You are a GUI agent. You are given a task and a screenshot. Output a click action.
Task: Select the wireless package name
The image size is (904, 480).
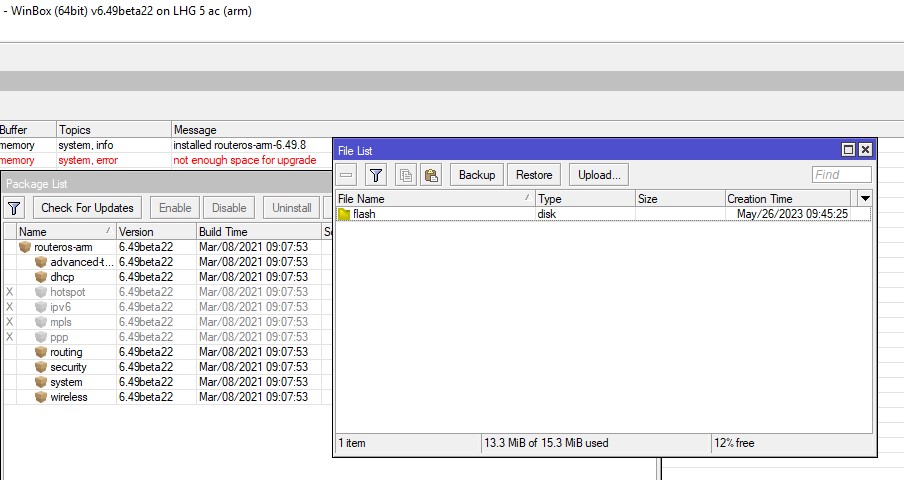(x=69, y=397)
